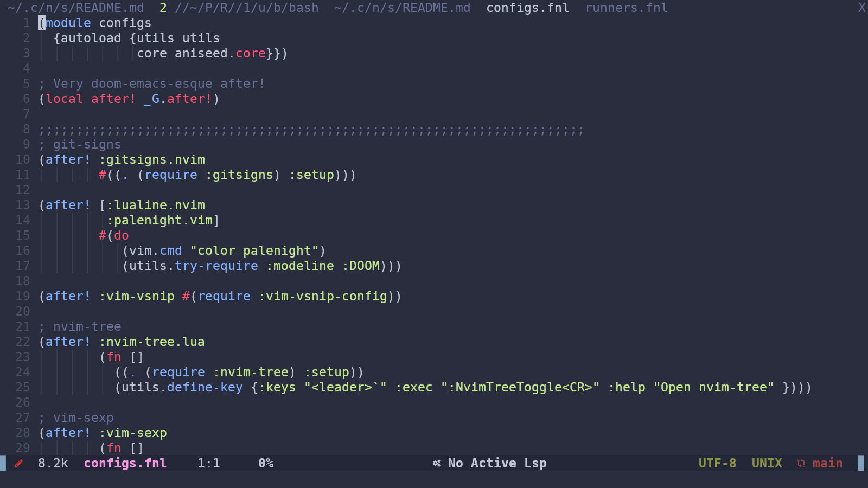Click the semicolon separator row on line 8
868x488 pixels.
311,129
